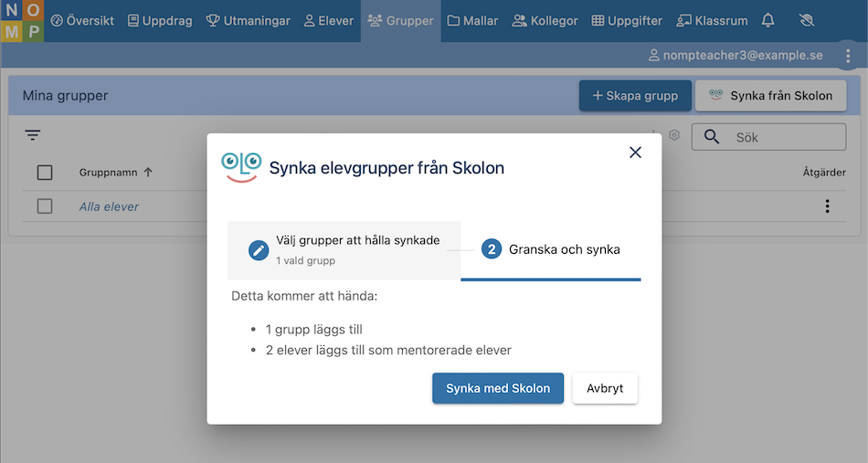Screen dimensions: 868x463
Task: Check the Alla elever row checkbox
Action: coord(45,206)
